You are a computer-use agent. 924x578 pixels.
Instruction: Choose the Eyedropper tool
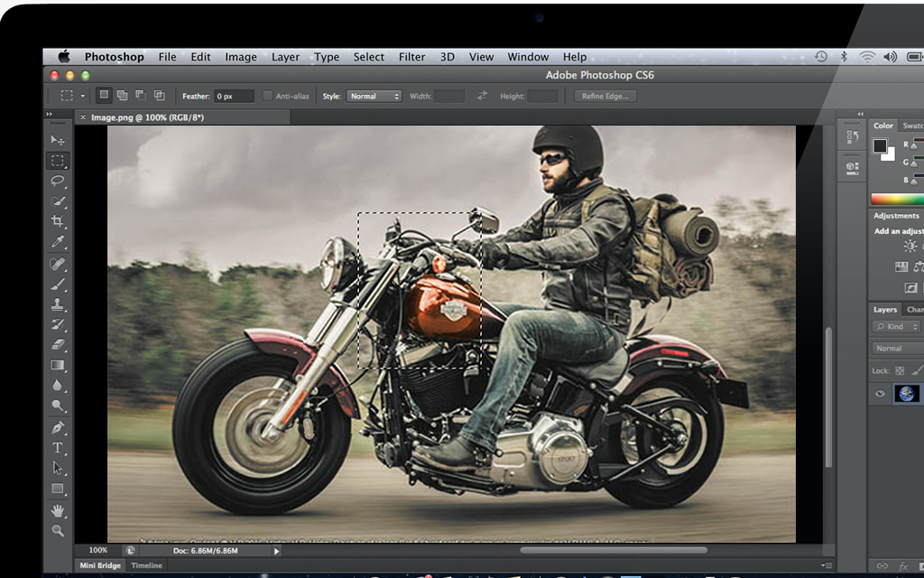58,242
